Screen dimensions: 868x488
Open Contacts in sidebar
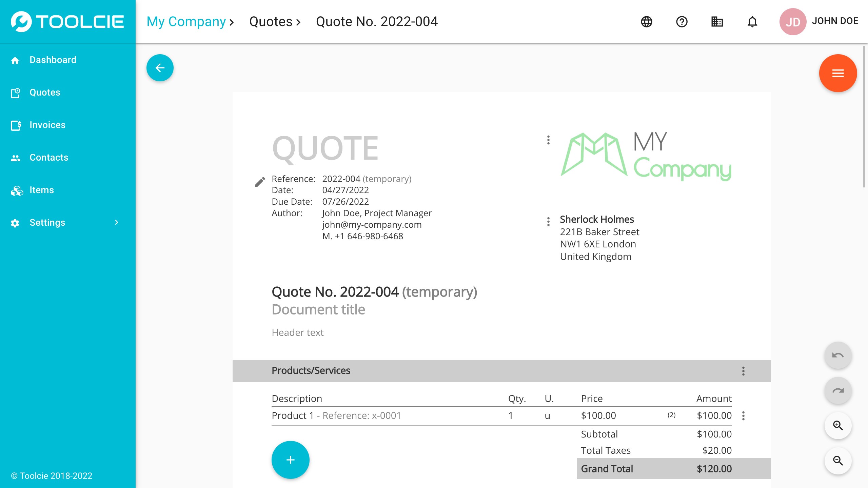[49, 157]
